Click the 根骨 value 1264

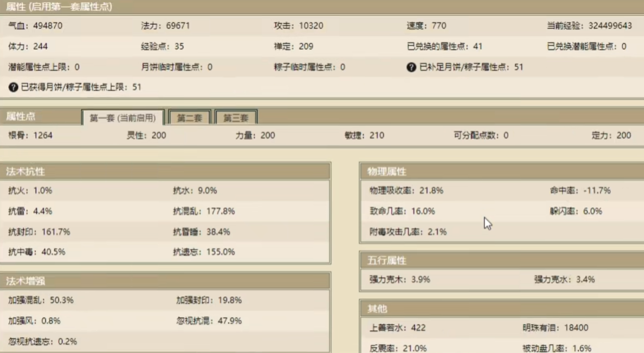pyautogui.click(x=43, y=135)
